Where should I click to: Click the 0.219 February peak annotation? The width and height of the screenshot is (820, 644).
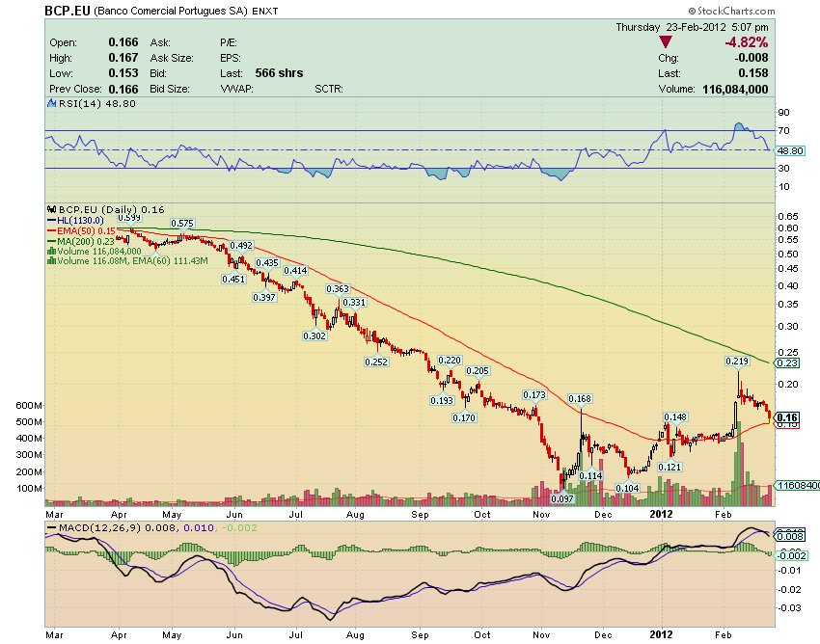coord(737,361)
